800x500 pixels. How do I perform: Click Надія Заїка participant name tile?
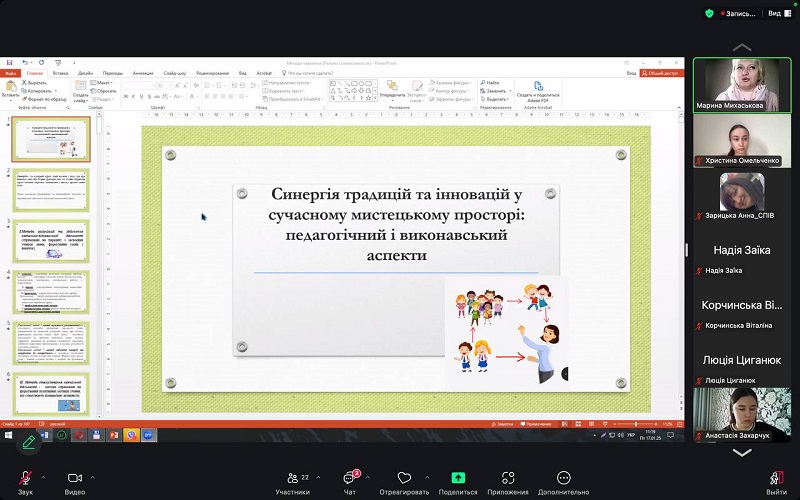742,250
